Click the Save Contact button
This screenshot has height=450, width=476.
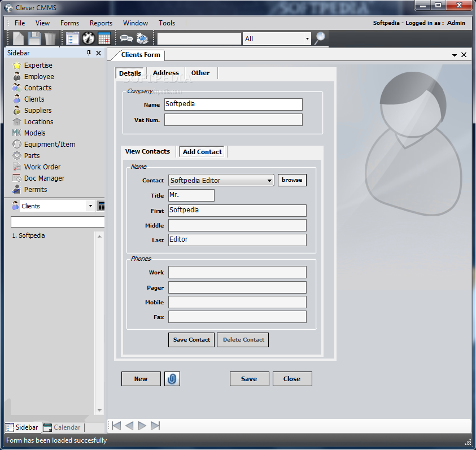[191, 340]
